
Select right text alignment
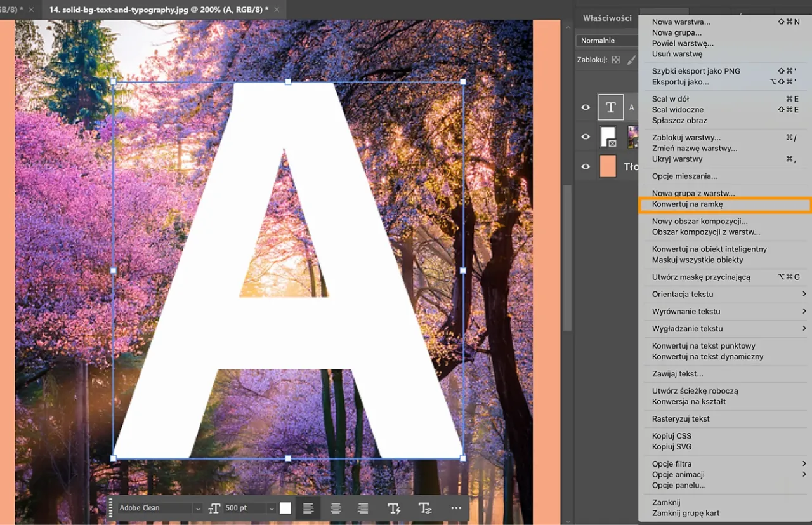[x=362, y=508]
